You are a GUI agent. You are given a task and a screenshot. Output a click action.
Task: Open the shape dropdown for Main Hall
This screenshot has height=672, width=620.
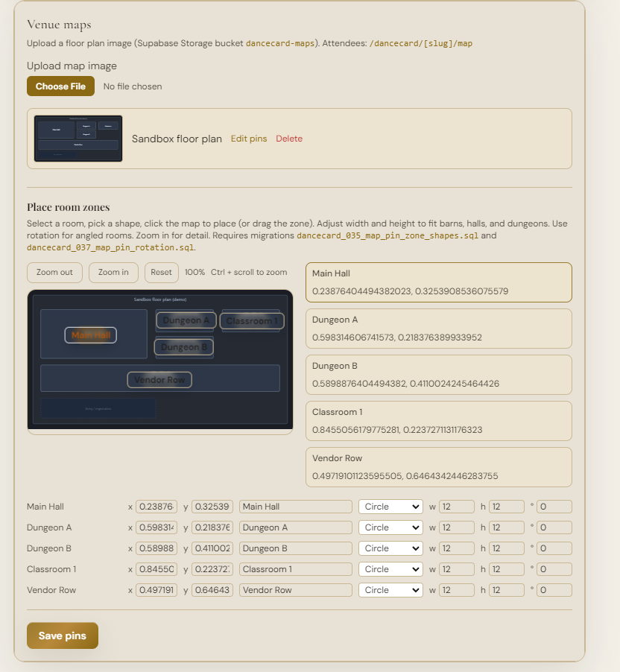390,507
